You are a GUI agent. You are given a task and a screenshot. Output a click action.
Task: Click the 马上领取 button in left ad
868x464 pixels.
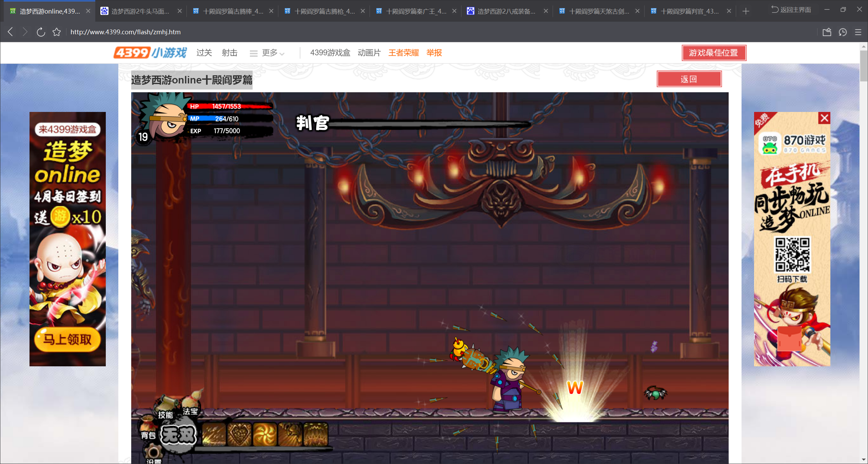(x=67, y=339)
